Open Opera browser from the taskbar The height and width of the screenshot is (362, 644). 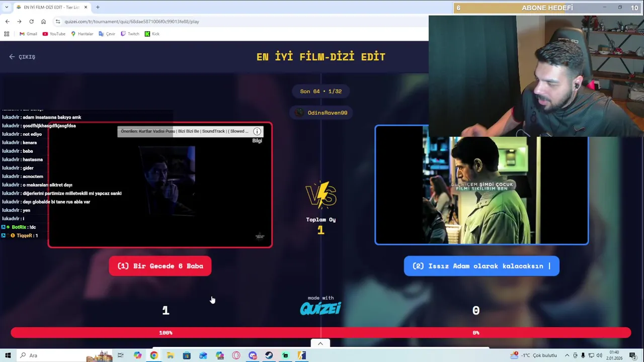point(236,355)
